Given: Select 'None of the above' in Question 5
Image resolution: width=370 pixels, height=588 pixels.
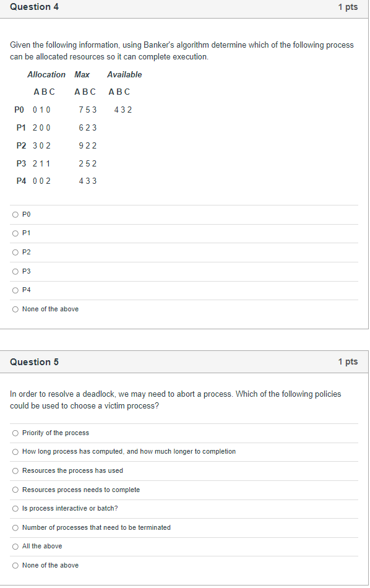Looking at the screenshot, I should [x=15, y=565].
